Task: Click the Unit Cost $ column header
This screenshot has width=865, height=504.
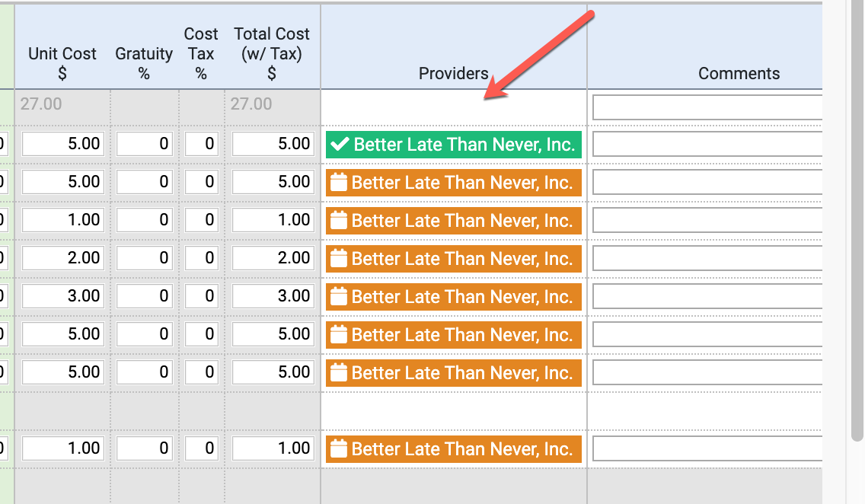Action: point(62,63)
